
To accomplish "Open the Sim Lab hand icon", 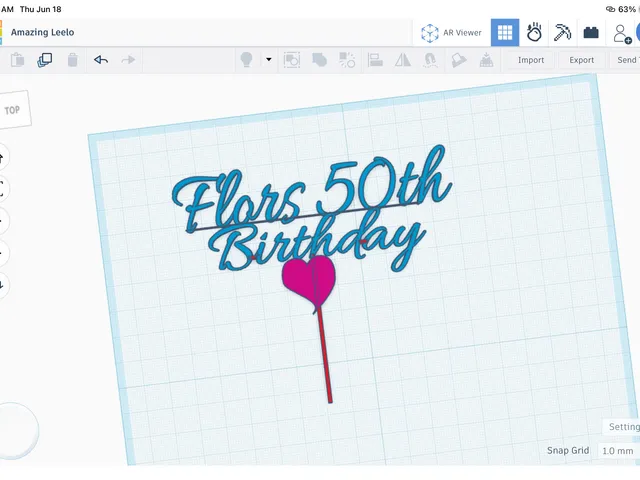I will pos(534,33).
